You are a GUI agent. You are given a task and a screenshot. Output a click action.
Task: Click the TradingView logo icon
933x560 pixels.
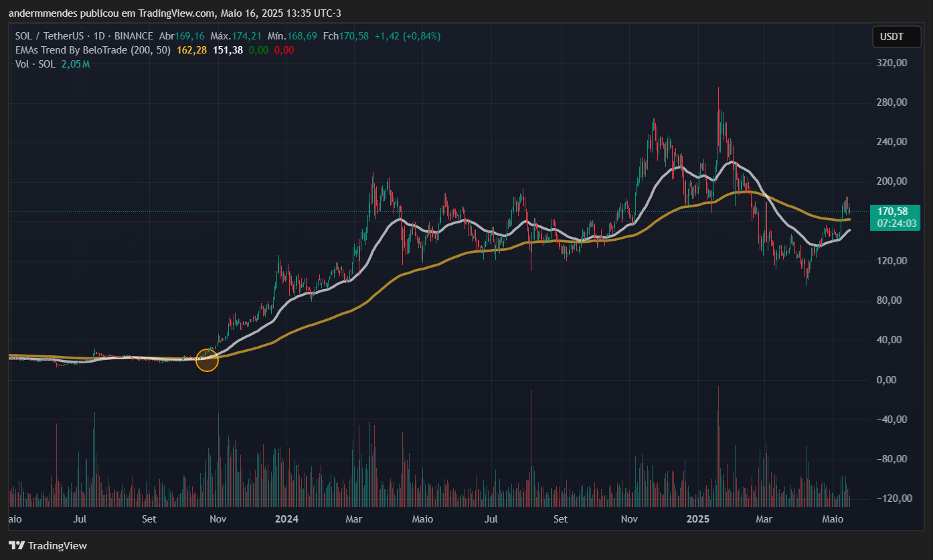(x=17, y=545)
